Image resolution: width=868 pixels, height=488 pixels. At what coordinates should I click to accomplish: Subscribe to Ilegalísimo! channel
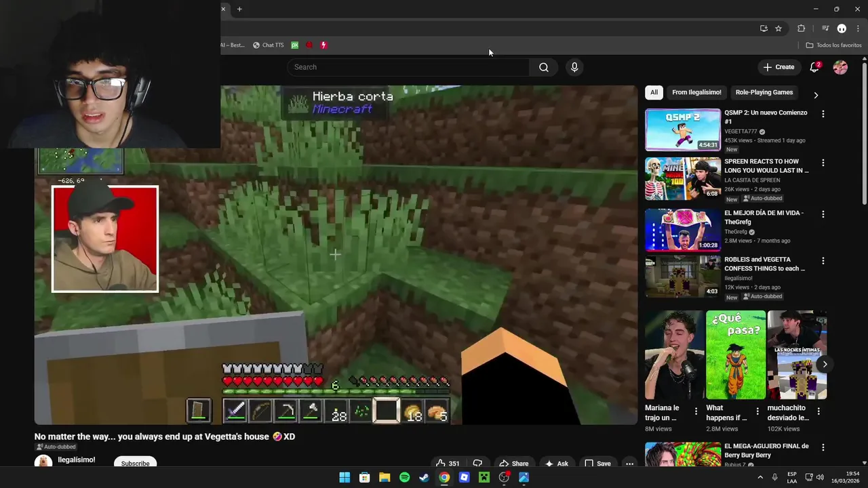coord(135,464)
